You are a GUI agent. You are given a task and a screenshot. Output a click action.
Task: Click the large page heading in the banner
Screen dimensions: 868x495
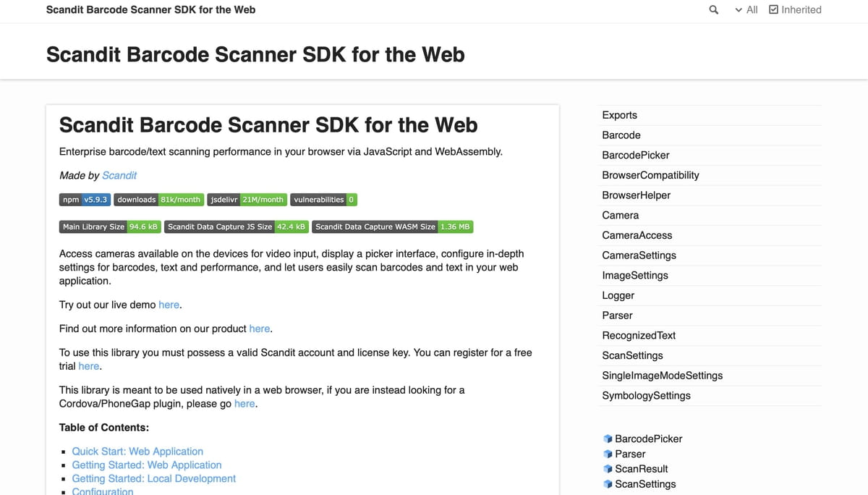click(255, 55)
